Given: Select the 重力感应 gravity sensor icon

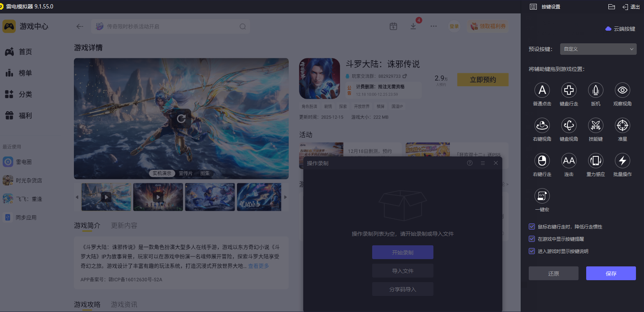Looking at the screenshot, I should click(x=596, y=161).
